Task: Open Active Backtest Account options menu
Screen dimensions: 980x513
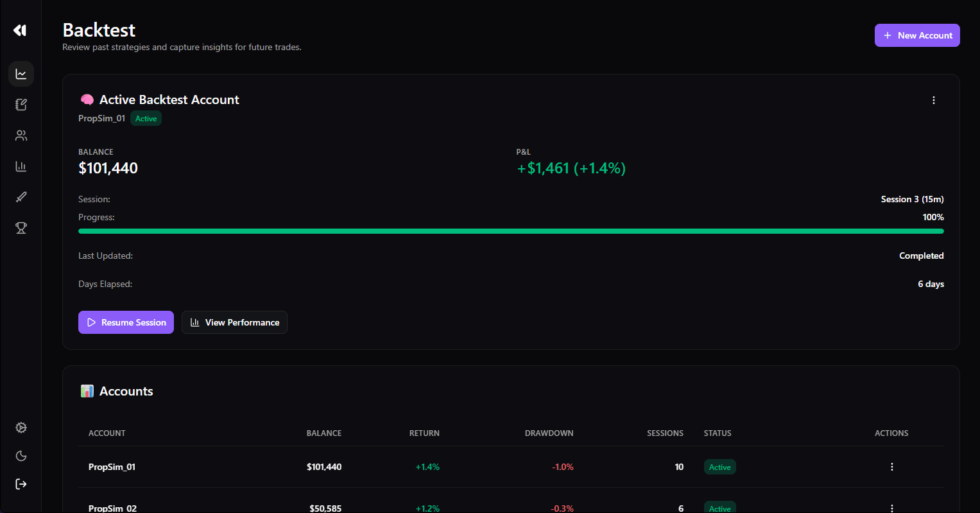Action: click(933, 100)
